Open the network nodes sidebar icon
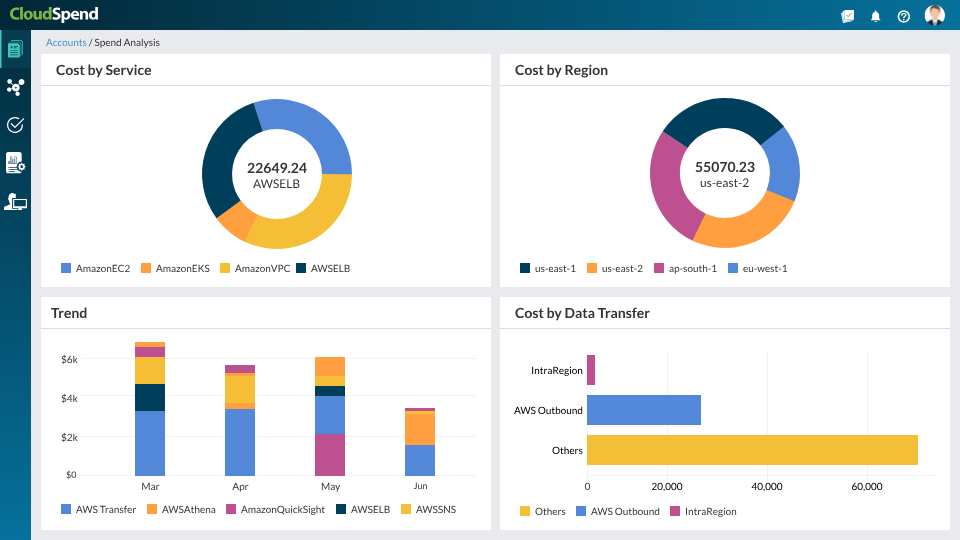Viewport: 960px width, 540px height. (15, 87)
